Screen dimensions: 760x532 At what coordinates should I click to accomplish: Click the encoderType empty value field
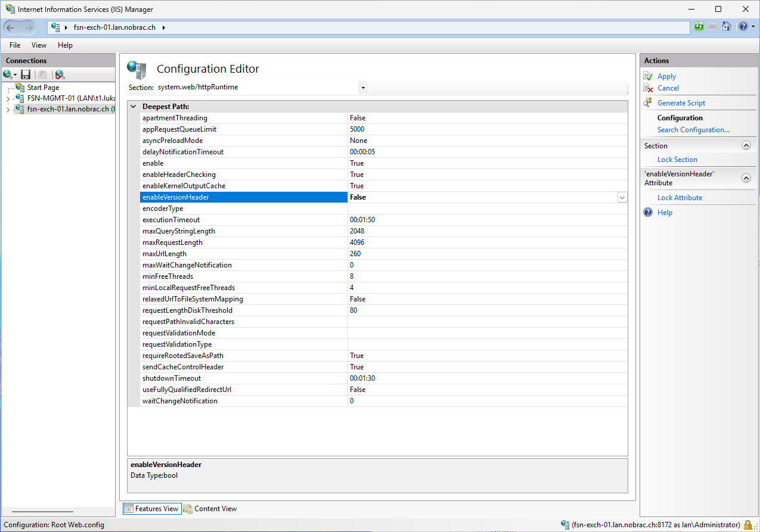click(488, 209)
